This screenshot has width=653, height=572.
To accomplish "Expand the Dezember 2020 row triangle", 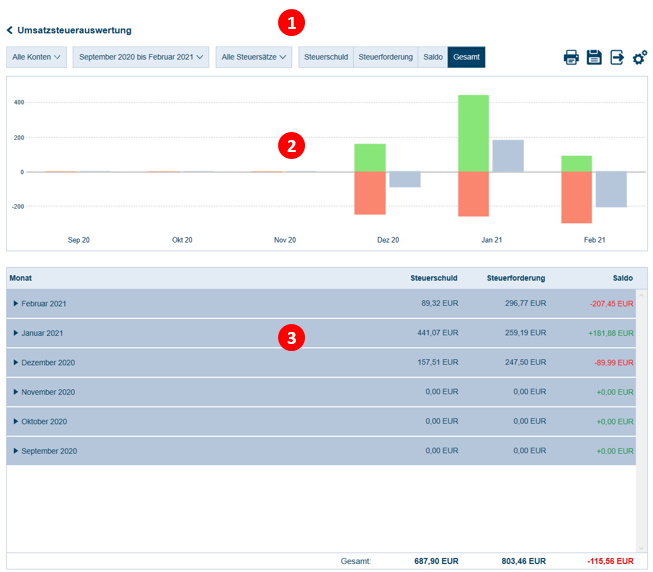I will pos(16,363).
